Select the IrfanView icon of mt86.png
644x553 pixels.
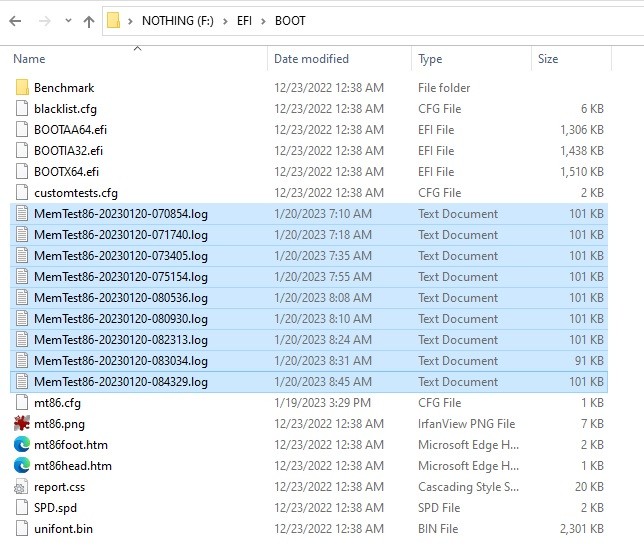[22, 423]
